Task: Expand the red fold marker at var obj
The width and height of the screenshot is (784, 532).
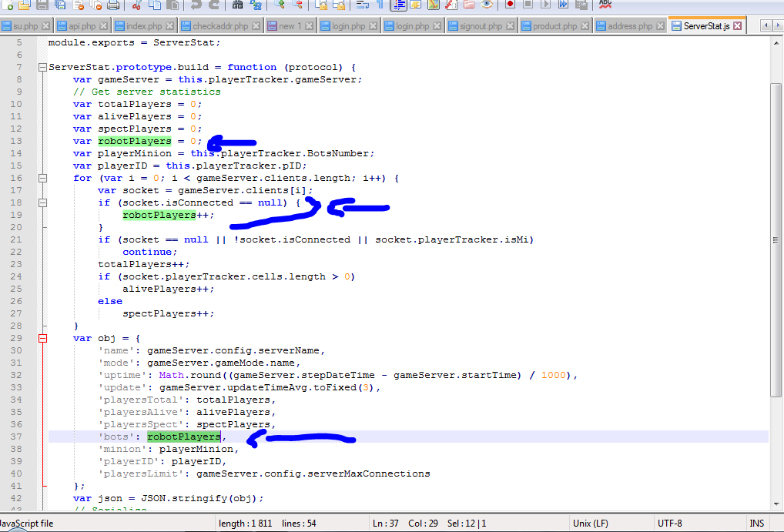Action: click(x=43, y=337)
